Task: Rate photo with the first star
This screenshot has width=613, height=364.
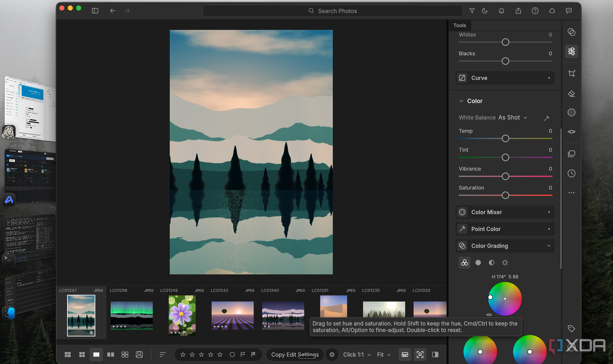Action: (183, 355)
